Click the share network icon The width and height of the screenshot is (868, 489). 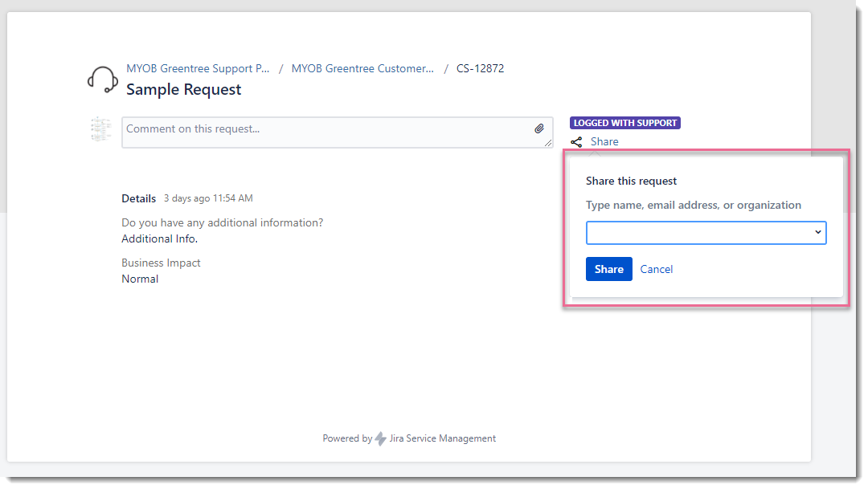[576, 142]
